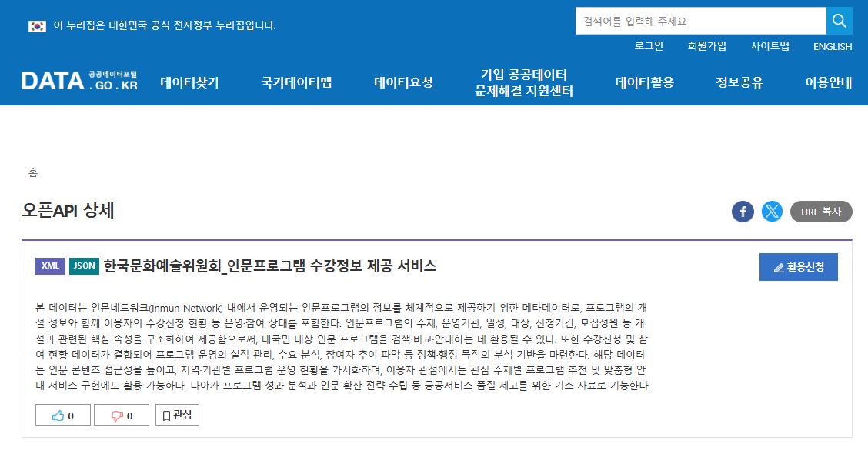
Task: Open the 데이터요청 menu item
Action: pyautogui.click(x=403, y=82)
